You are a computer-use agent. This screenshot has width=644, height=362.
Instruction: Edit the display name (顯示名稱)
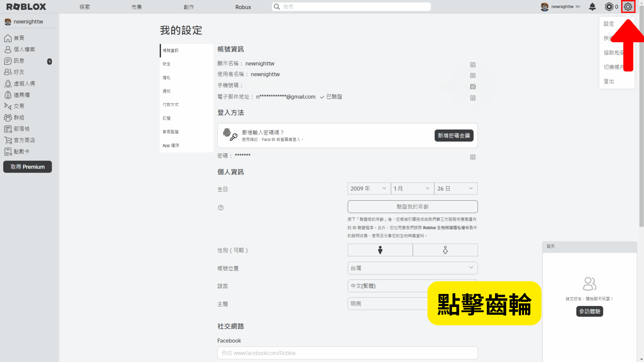(473, 64)
